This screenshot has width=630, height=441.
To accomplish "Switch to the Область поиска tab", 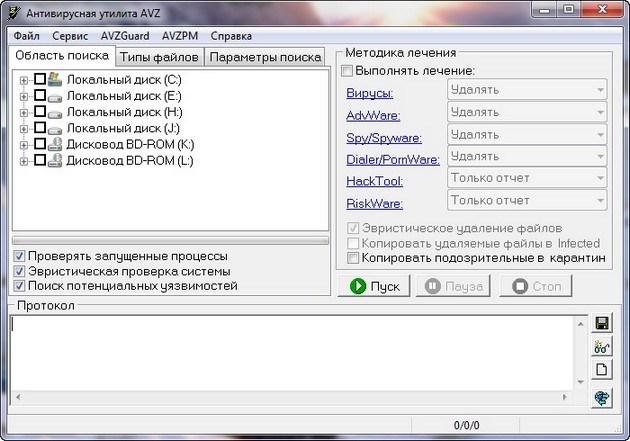I will [x=62, y=55].
